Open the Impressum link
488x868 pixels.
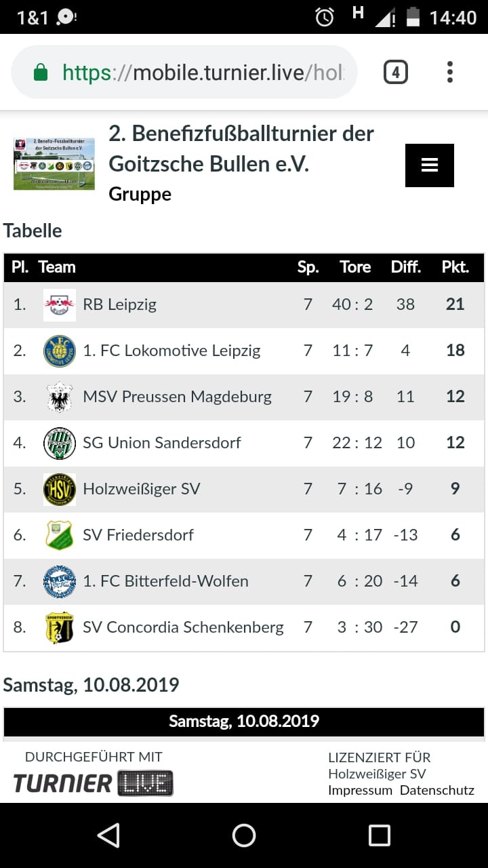(360, 790)
